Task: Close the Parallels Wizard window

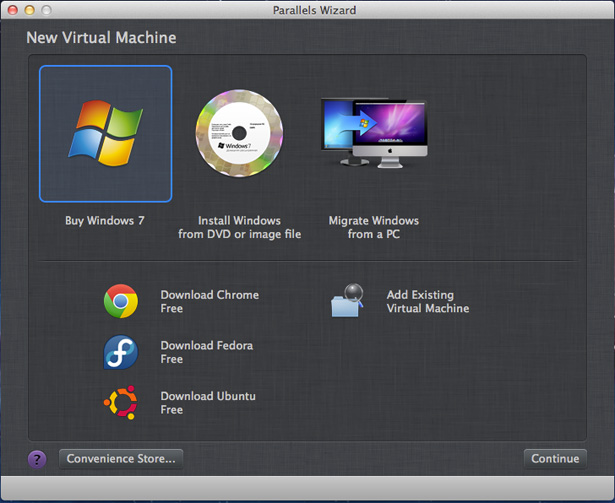Action: click(x=13, y=10)
